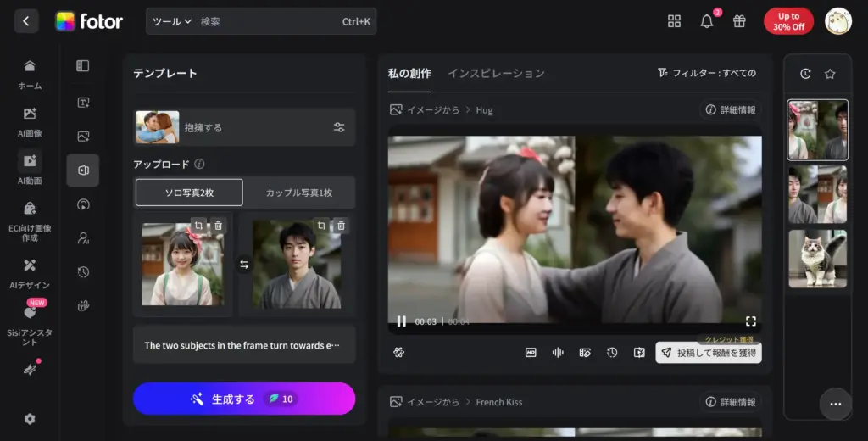Viewport: 868px width, 441px height.
Task: Go to ホーム in left sidebar
Action: pyautogui.click(x=30, y=75)
